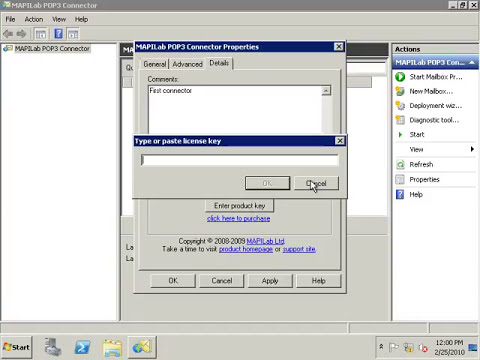Image resolution: width=480 pixels, height=360 pixels.
Task: Click the MAPILab console taskbar icon
Action: [142, 347]
